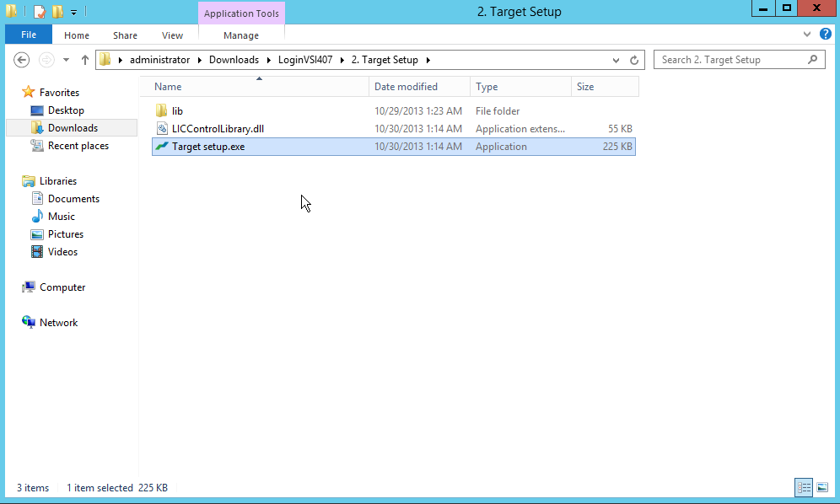The height and width of the screenshot is (504, 840).
Task: Switch to Details view in status bar
Action: coord(804,487)
